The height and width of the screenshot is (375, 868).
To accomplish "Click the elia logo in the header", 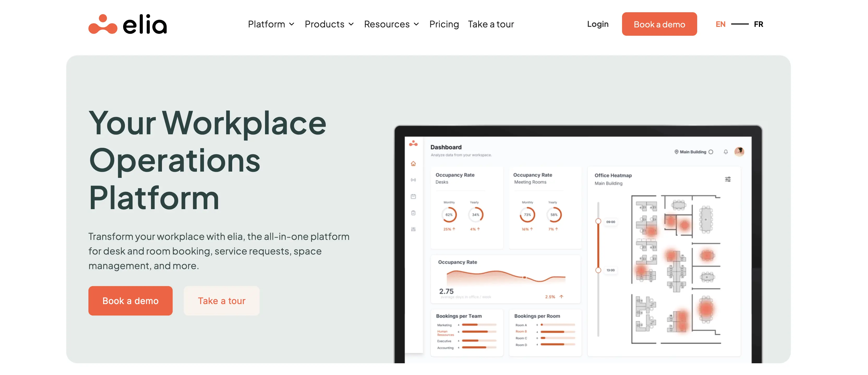I will click(127, 24).
